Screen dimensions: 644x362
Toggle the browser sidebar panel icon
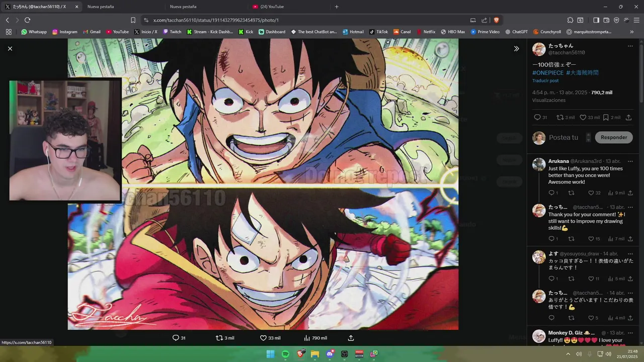point(596,20)
